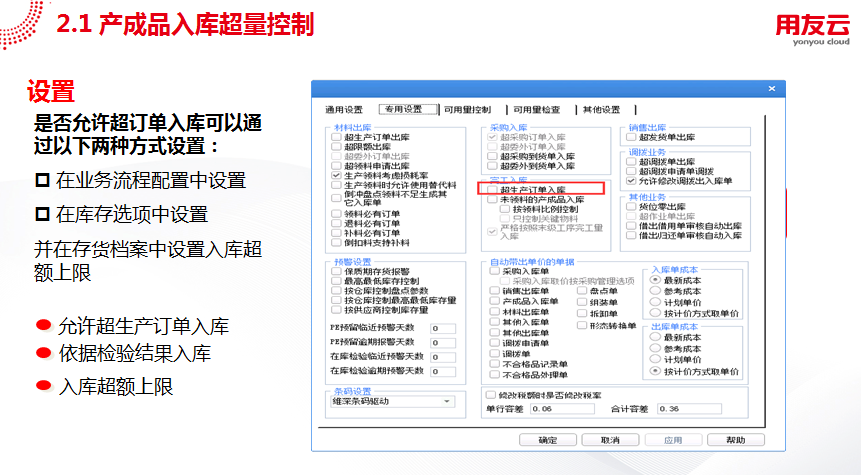Screen dimensions: 861x475
Task: Check 不合格品记录单 option
Action: (494, 364)
